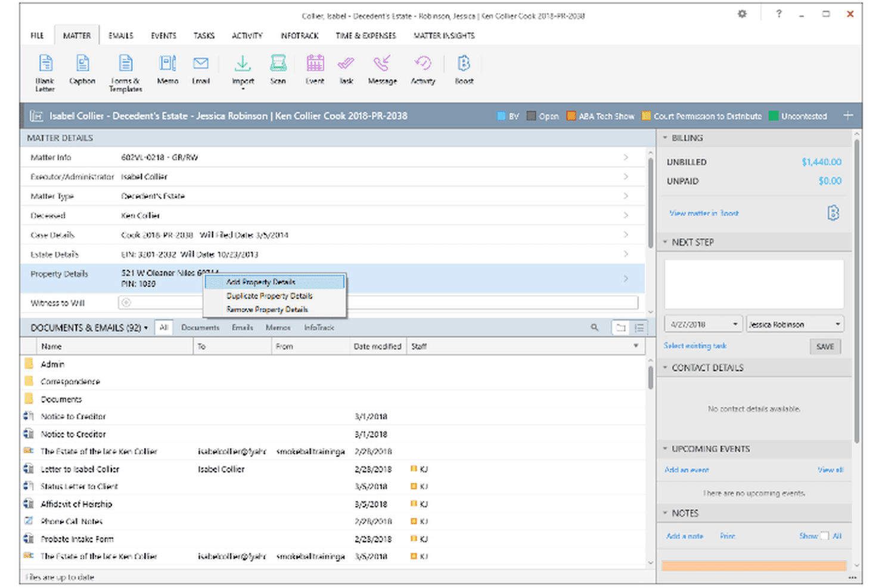Collapse the Upcoming Events section

[x=665, y=449]
